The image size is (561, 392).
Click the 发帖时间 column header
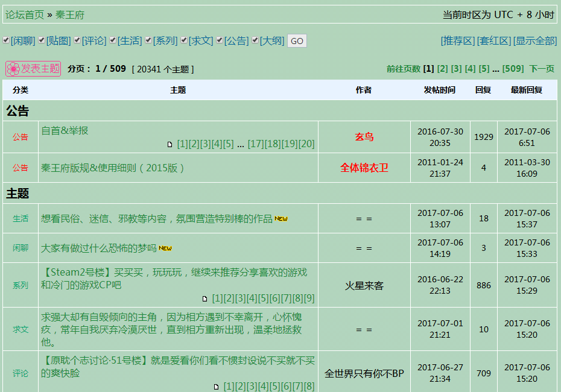coord(440,90)
